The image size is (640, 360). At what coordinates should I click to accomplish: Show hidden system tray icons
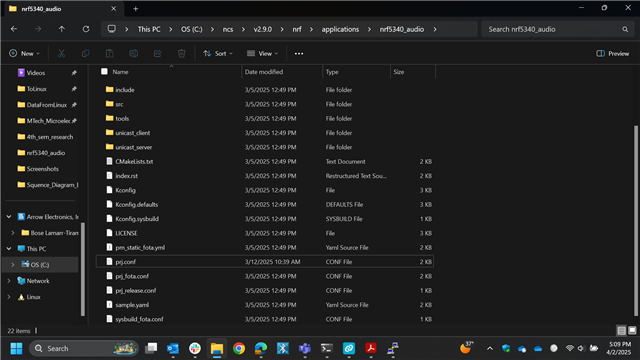pos(490,349)
